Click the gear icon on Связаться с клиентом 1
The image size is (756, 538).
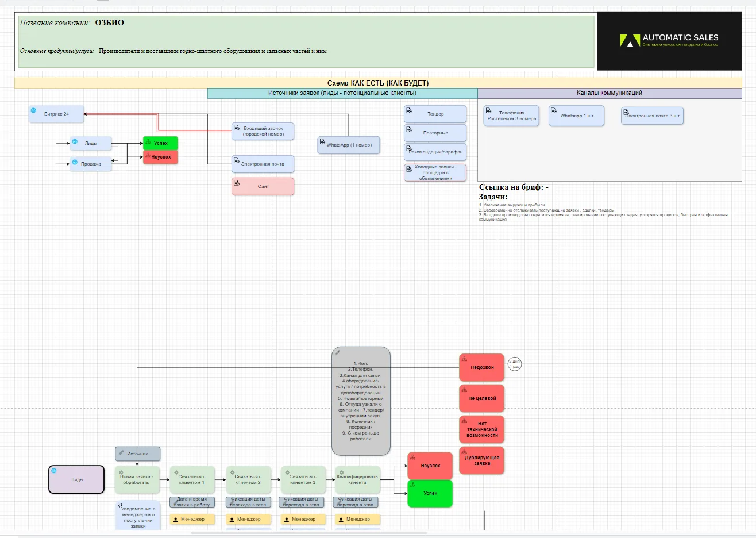pyautogui.click(x=177, y=472)
